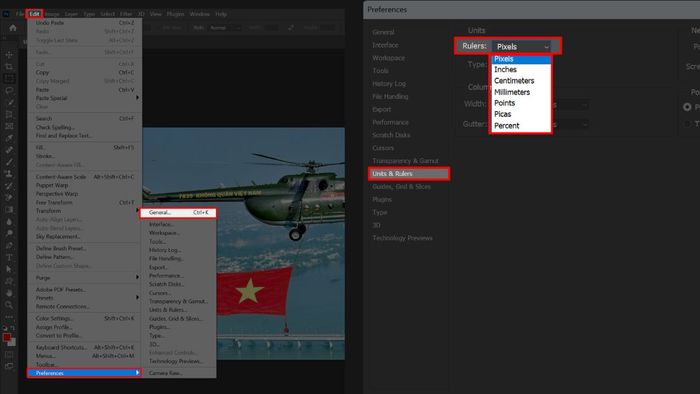This screenshot has height=394, width=700.
Task: Select File Handling category in Preferences dialog
Action: point(390,96)
